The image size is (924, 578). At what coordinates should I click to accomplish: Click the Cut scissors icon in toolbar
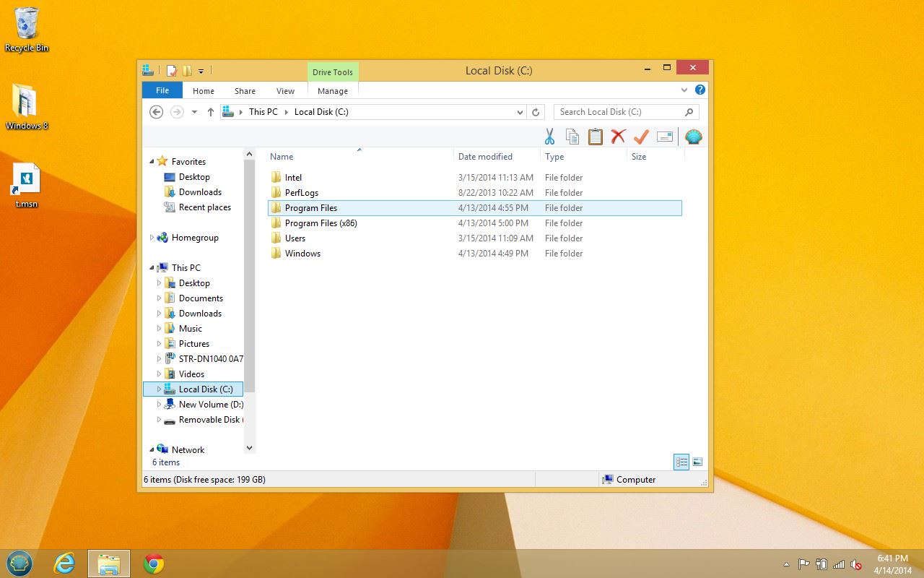click(549, 137)
